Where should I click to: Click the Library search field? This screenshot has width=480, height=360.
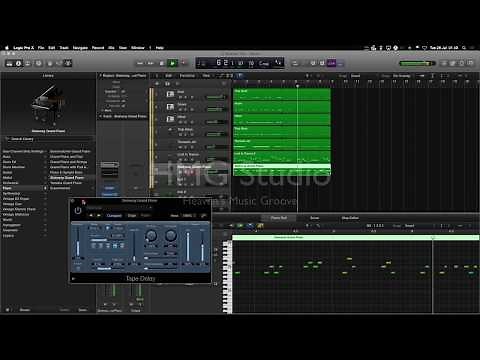(49, 139)
